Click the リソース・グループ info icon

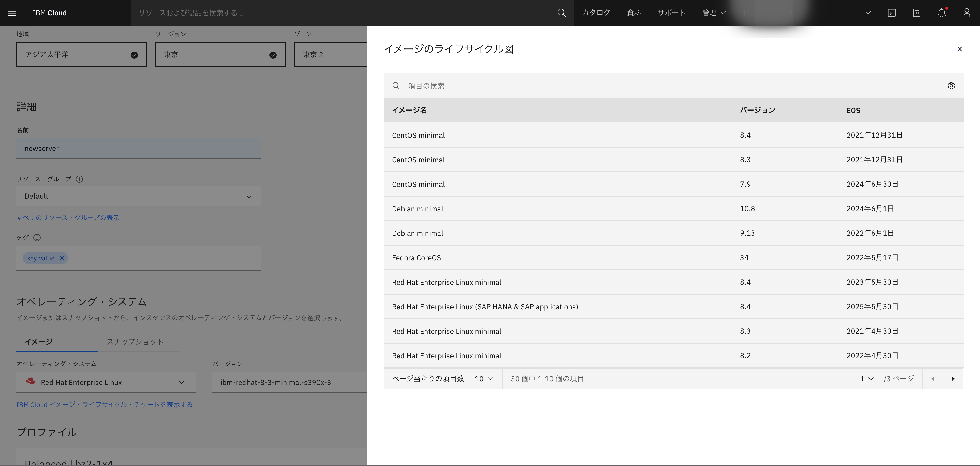coord(79,179)
